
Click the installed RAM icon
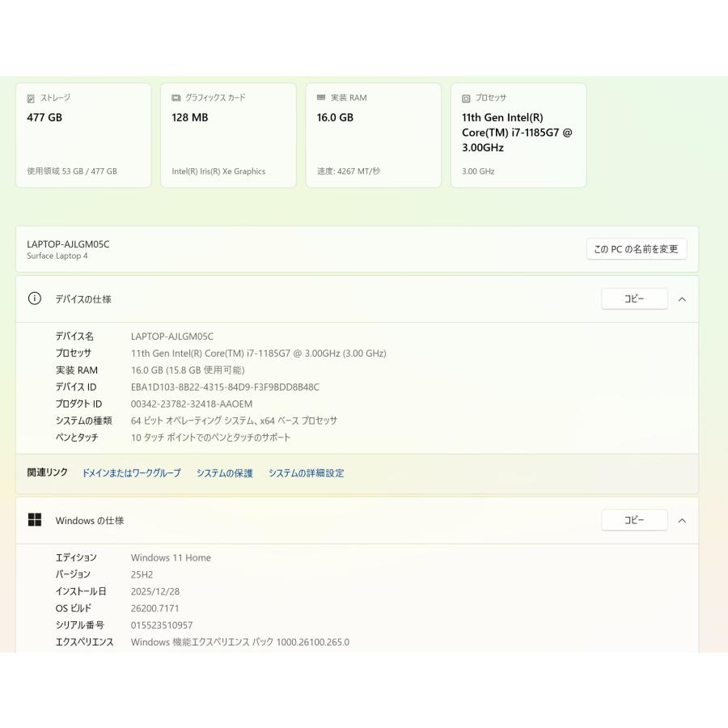[321, 98]
